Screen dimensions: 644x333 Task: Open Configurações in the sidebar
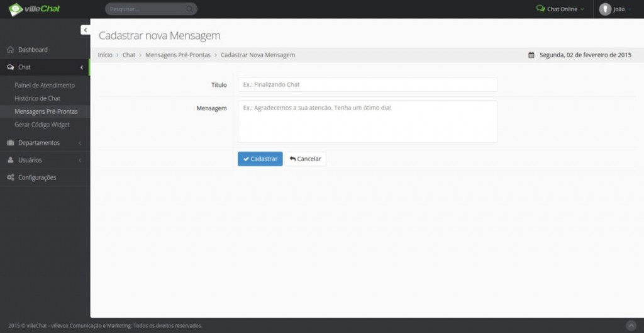tap(45, 177)
